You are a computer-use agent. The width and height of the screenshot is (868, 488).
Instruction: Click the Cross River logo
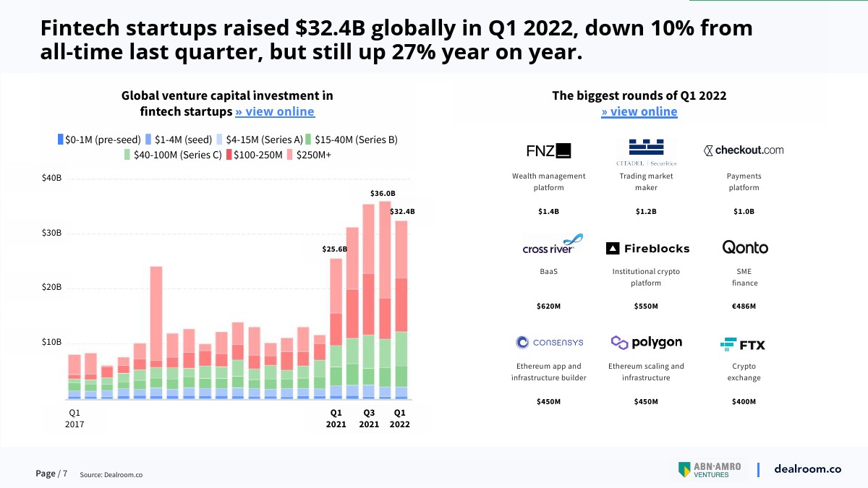click(x=552, y=245)
